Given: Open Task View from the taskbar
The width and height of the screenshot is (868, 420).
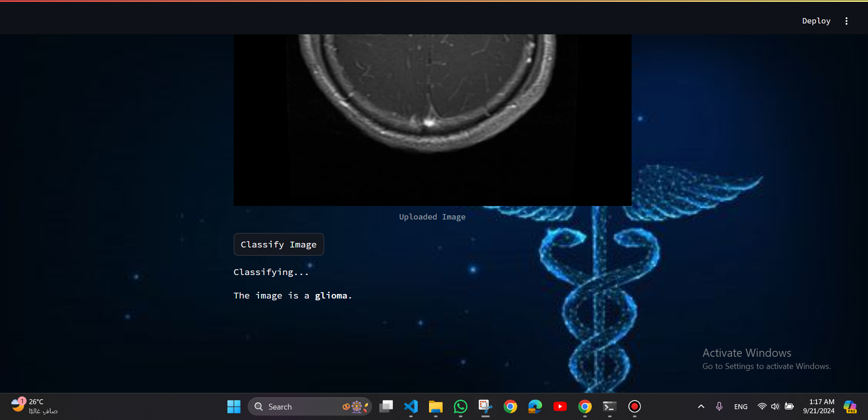Looking at the screenshot, I should pyautogui.click(x=386, y=406).
